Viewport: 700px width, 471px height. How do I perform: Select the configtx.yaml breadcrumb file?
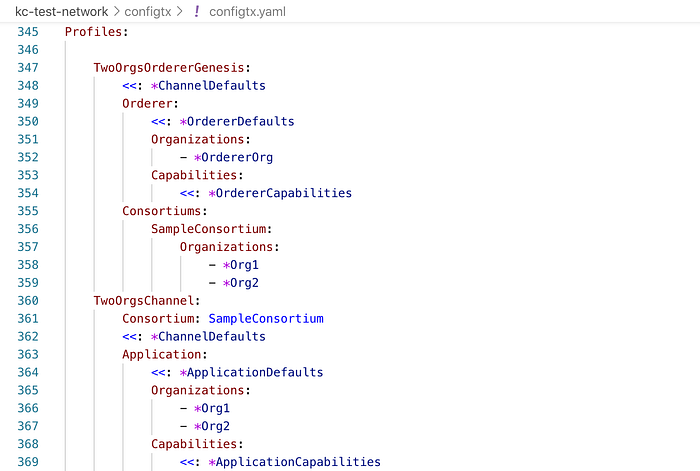247,12
